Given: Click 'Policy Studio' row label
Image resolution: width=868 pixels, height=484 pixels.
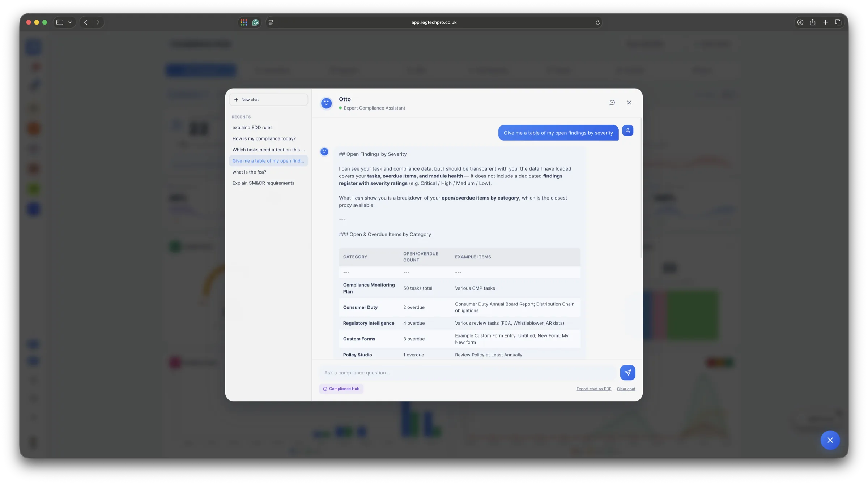Looking at the screenshot, I should point(357,355).
